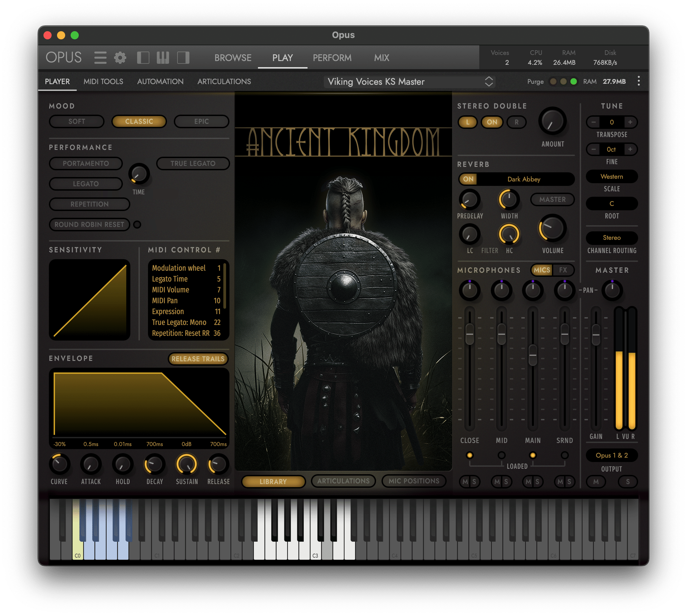Adjust the Reverb Width knob

509,199
